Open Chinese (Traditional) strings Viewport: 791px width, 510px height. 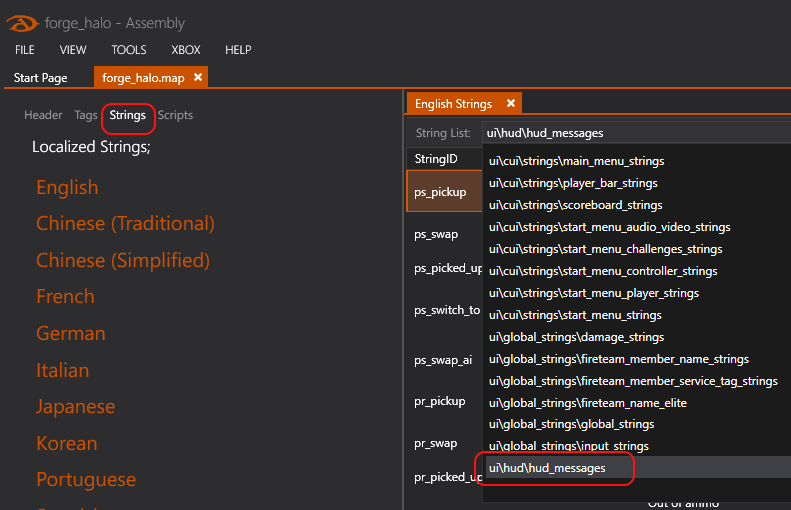(x=125, y=224)
